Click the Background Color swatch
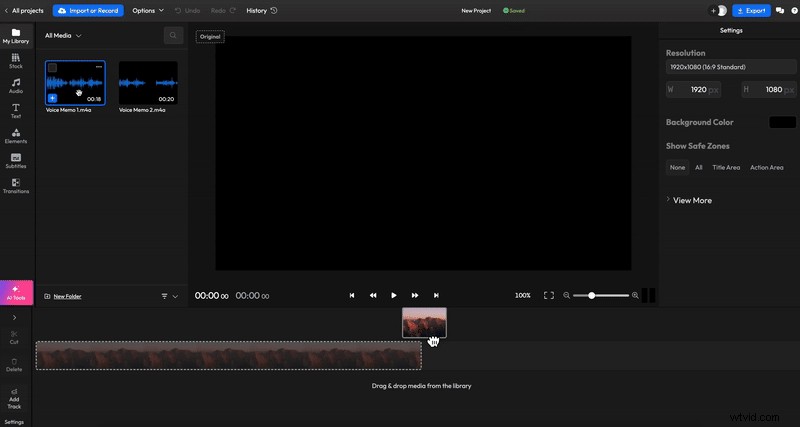The height and width of the screenshot is (427, 800). point(783,122)
